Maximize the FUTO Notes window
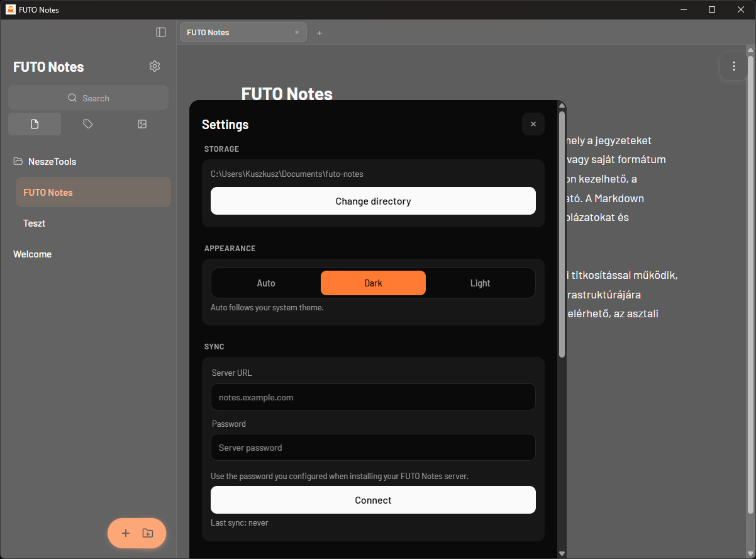Image resolution: width=756 pixels, height=559 pixels. (712, 9)
